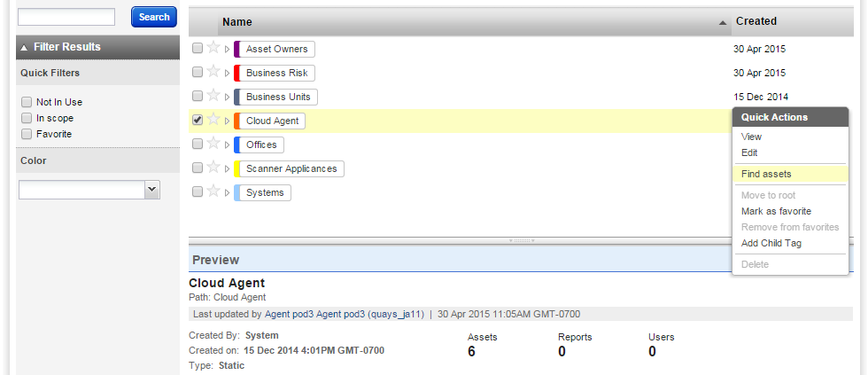Click the red Business Risk tag
The image size is (868, 375).
[275, 73]
